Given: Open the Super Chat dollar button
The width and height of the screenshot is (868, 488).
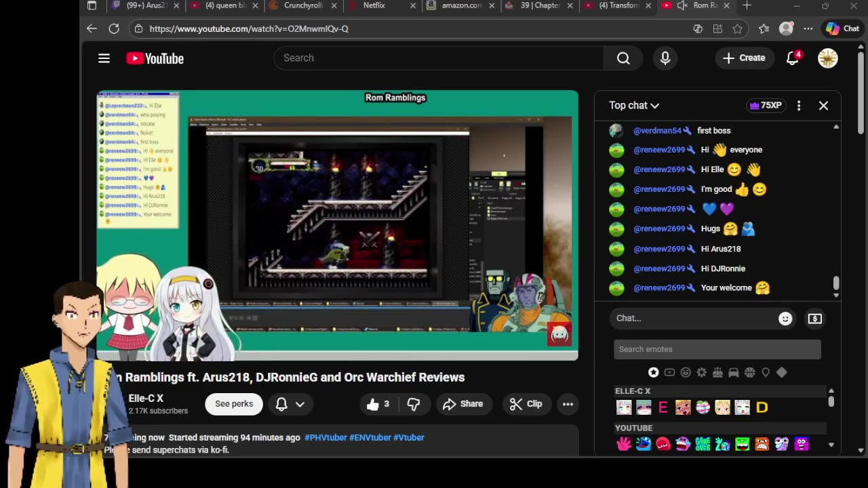Looking at the screenshot, I should (815, 319).
